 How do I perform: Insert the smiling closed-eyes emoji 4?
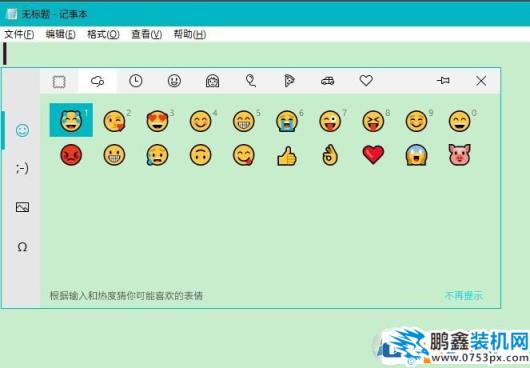click(x=200, y=121)
